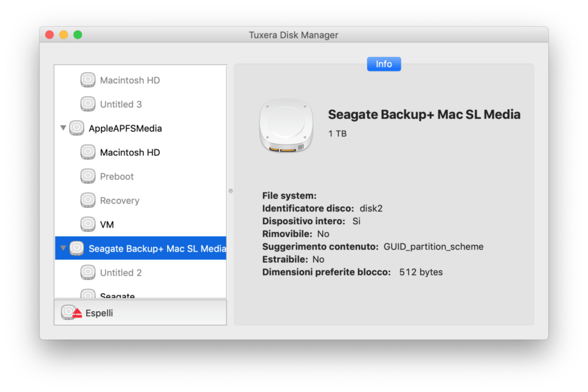588x392 pixels.
Task: Click the File system label
Action: 289,195
